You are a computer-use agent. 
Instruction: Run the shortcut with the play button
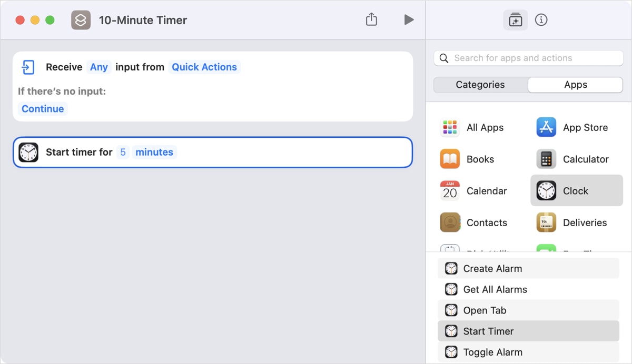coord(409,19)
